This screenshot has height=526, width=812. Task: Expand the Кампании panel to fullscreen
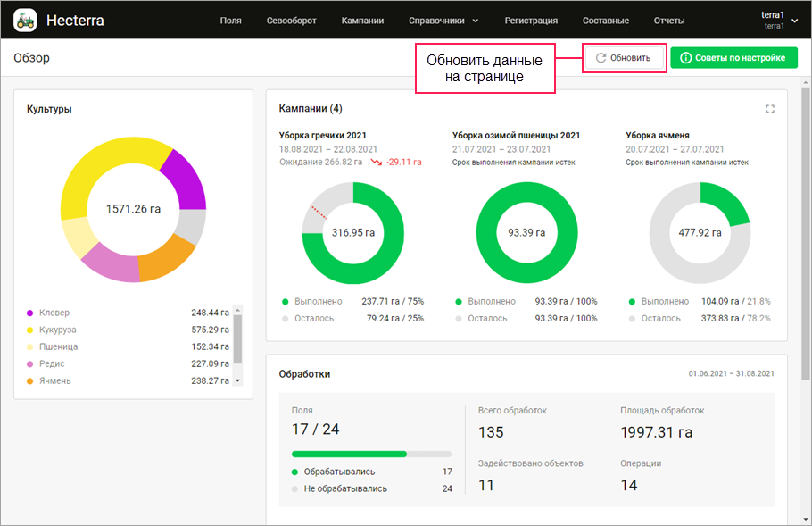click(x=770, y=109)
